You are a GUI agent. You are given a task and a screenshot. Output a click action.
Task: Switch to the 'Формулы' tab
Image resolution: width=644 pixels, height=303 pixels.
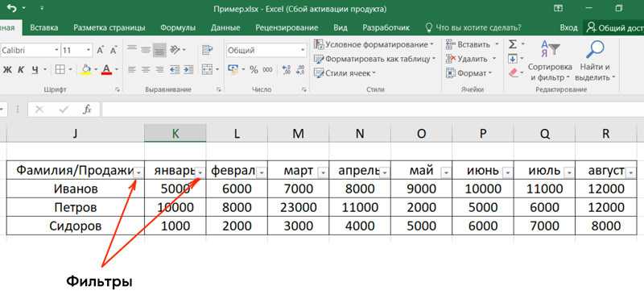178,28
